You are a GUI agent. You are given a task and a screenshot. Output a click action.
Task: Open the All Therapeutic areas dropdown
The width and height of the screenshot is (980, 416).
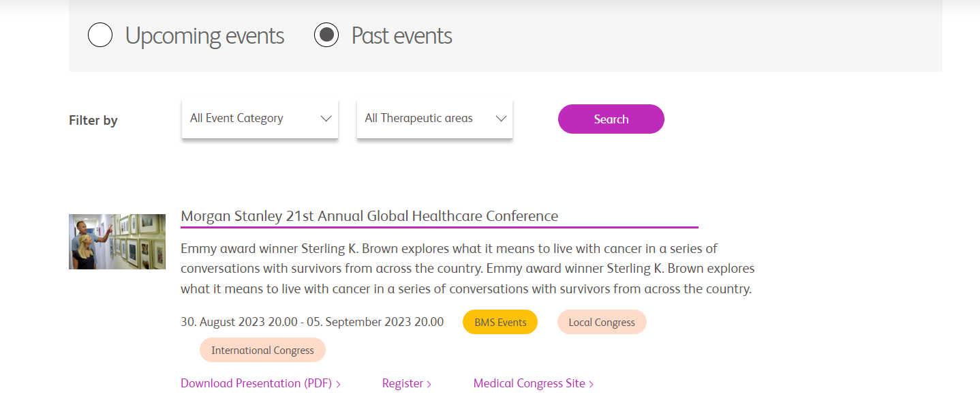point(434,119)
